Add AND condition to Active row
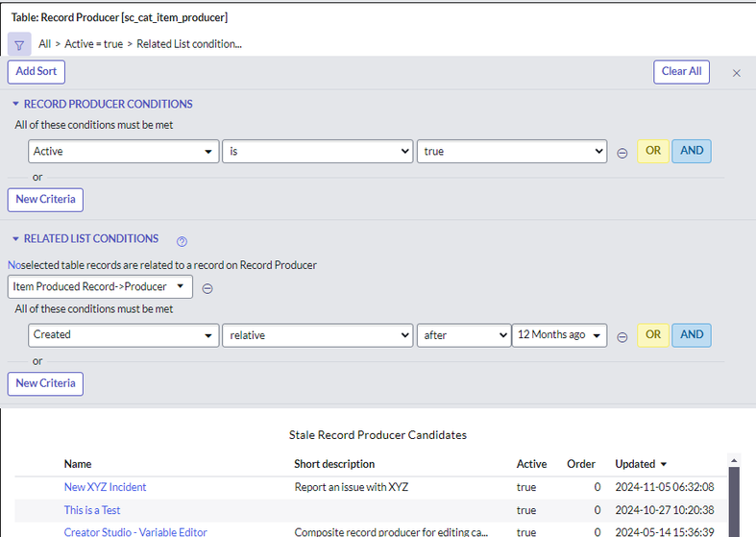756x537 pixels. pyautogui.click(x=692, y=152)
